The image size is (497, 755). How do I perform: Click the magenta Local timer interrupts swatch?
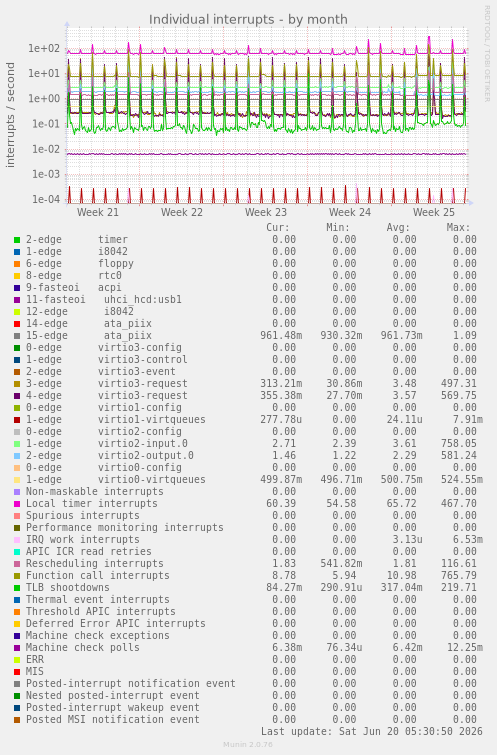[x=17, y=504]
